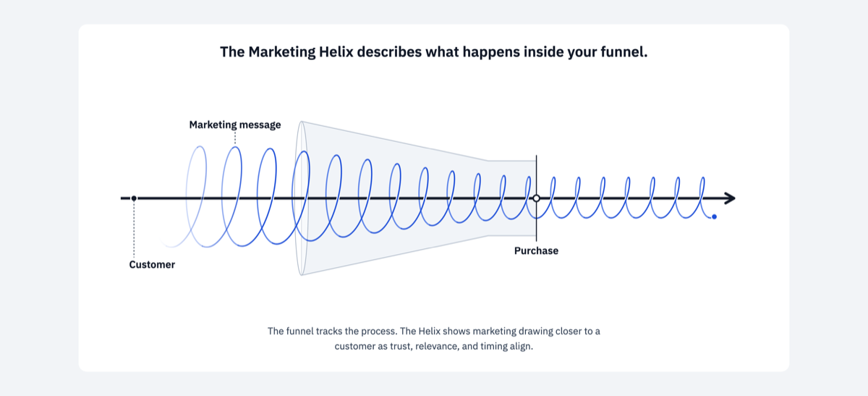Click the elliptical funnel opening
Viewport: 868px width, 396px height.
(302, 198)
